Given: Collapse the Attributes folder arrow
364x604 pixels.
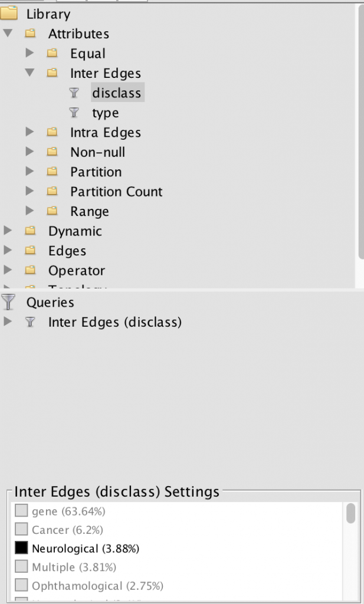Looking at the screenshot, I should coord(8,34).
